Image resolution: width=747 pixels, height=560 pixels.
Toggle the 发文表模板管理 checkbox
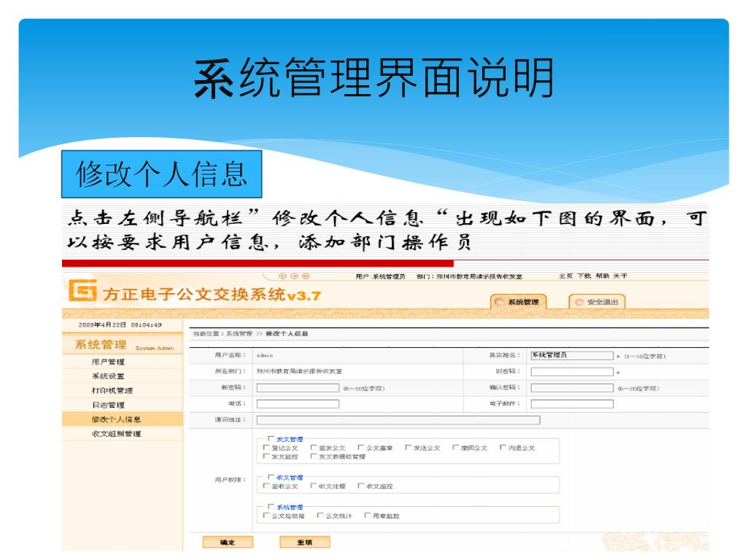[x=314, y=456]
